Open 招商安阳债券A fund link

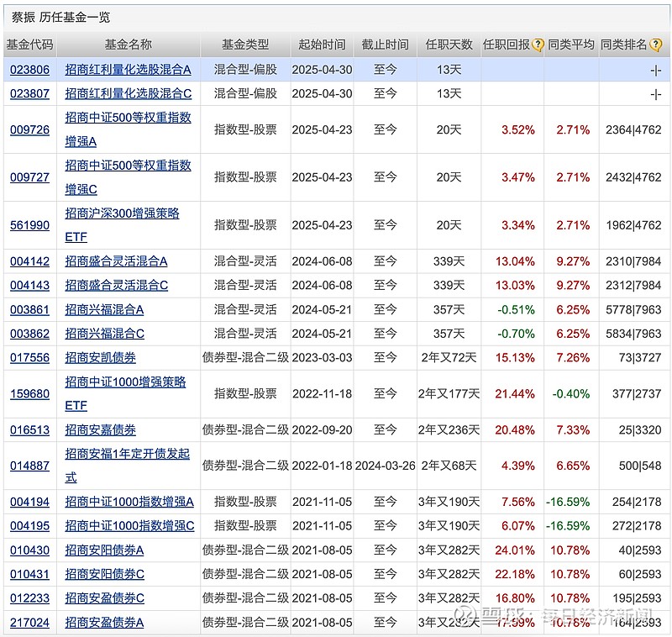coord(104,550)
